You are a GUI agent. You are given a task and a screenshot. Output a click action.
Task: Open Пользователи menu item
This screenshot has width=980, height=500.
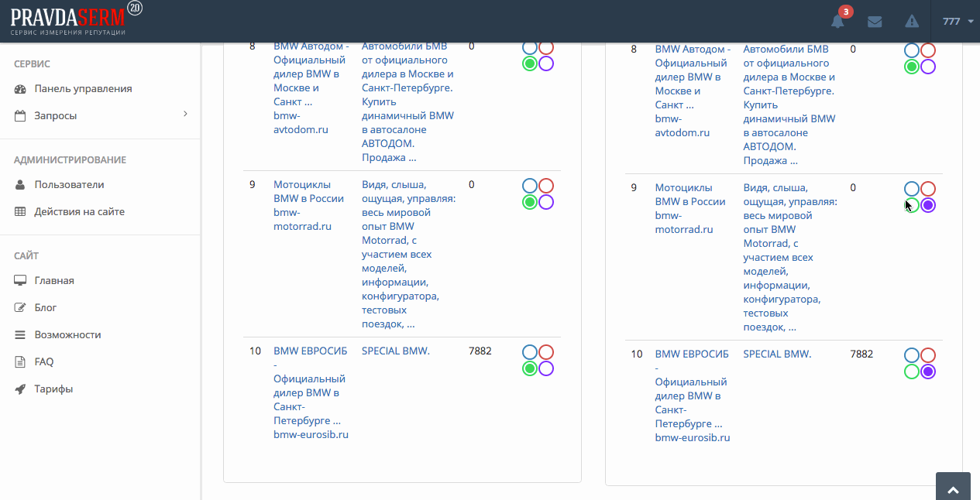(69, 185)
